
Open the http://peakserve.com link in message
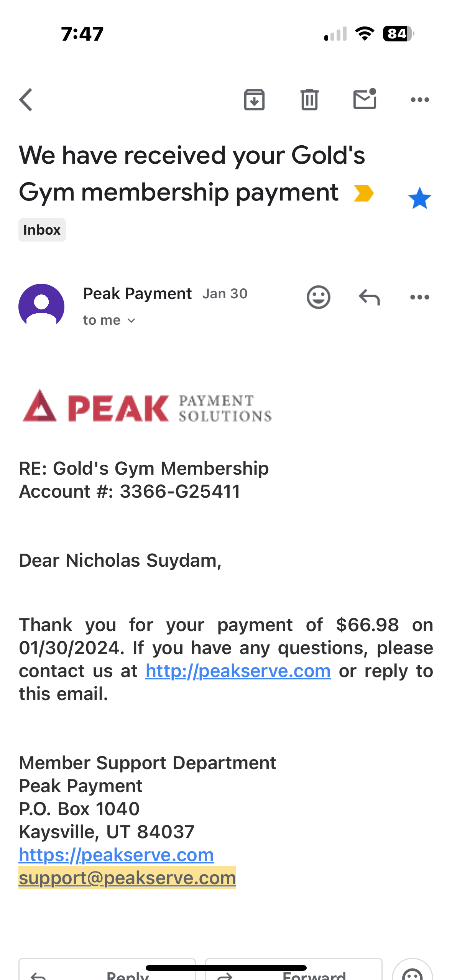pyautogui.click(x=238, y=671)
